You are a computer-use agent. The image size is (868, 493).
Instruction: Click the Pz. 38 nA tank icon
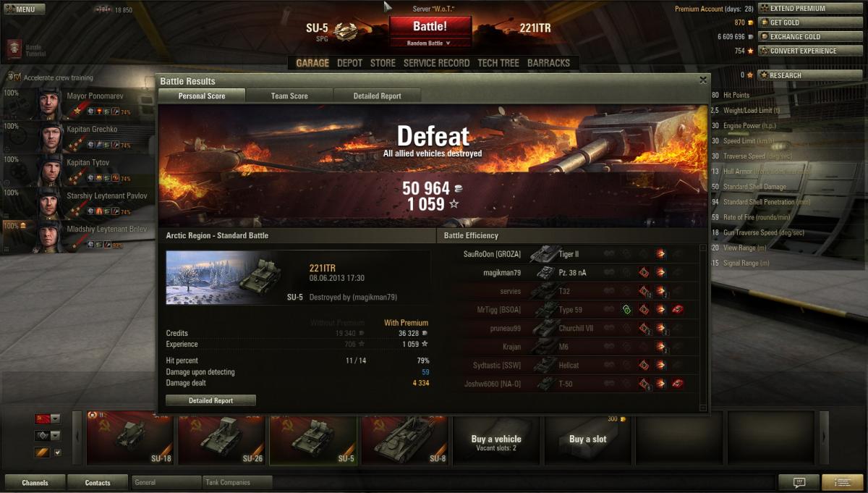point(545,273)
